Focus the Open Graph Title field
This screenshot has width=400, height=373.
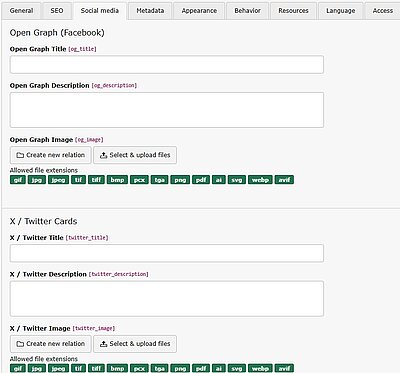point(167,65)
